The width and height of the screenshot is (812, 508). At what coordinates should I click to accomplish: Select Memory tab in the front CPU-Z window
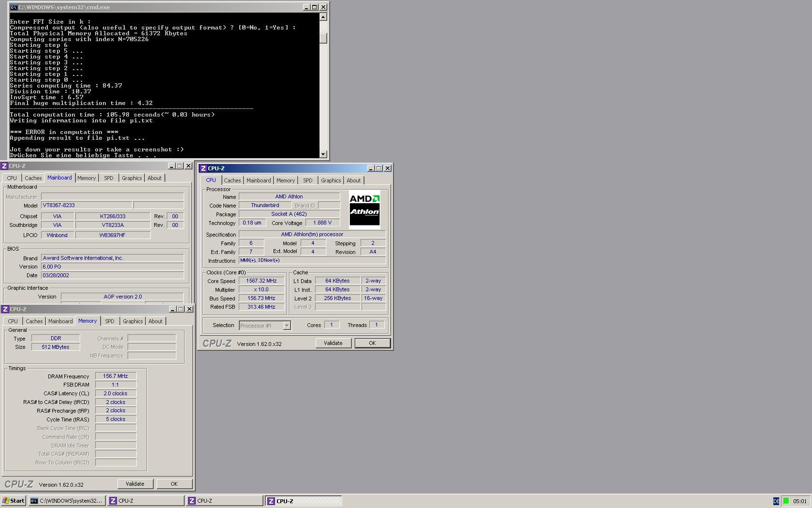(286, 180)
